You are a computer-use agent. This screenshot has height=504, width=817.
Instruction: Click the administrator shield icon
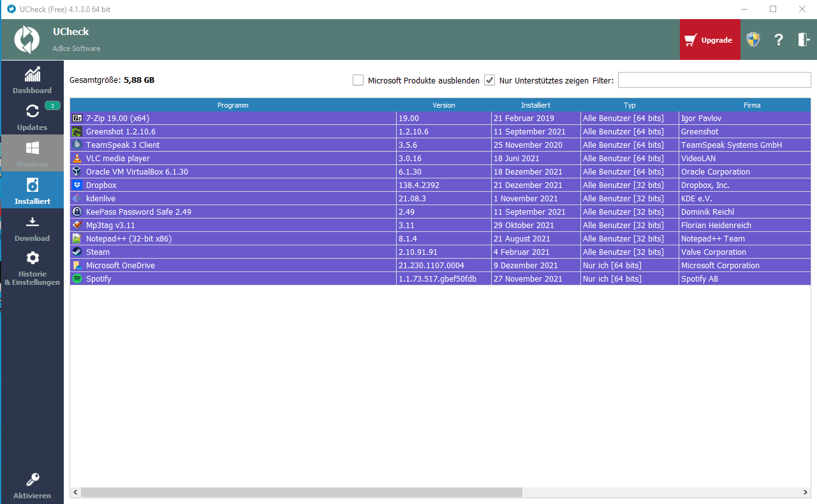[x=753, y=40]
